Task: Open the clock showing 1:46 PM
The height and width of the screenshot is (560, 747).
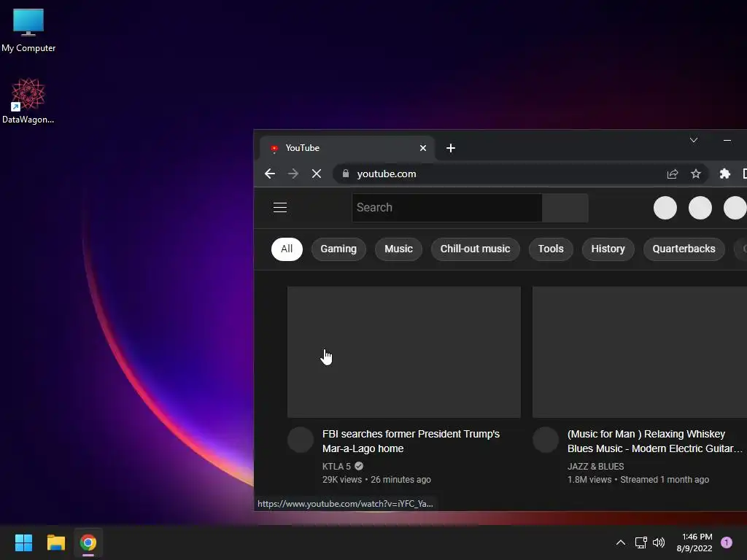Action: click(x=694, y=542)
